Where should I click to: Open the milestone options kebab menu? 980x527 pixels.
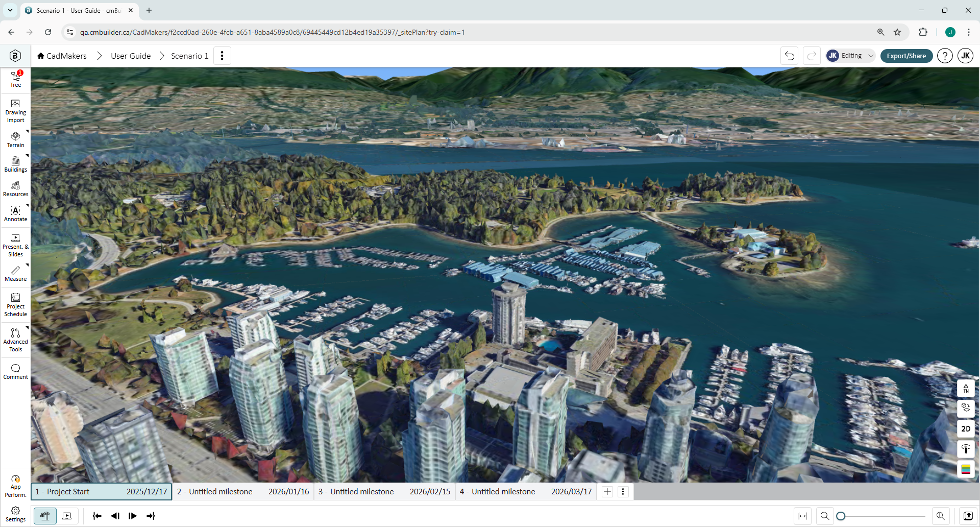(x=623, y=491)
